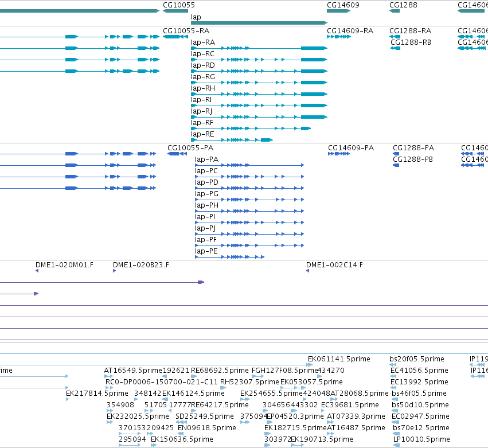Click the CG14609-RA transcript label
Screen dimensions: 488x448
(x=350, y=31)
